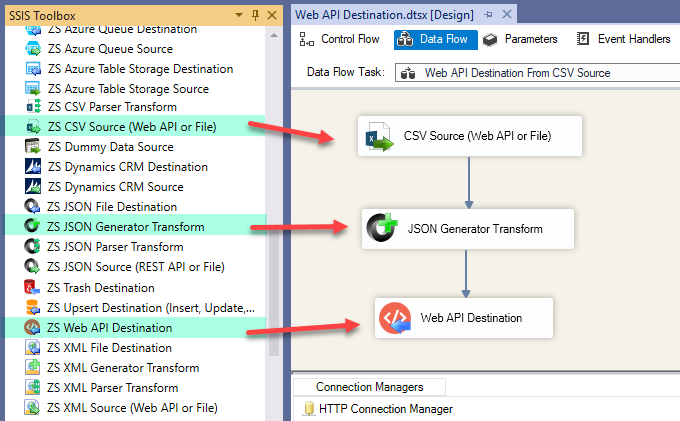680x421 pixels.
Task: Click 'ZS Dynamics CRM Source' text
Action: point(115,186)
